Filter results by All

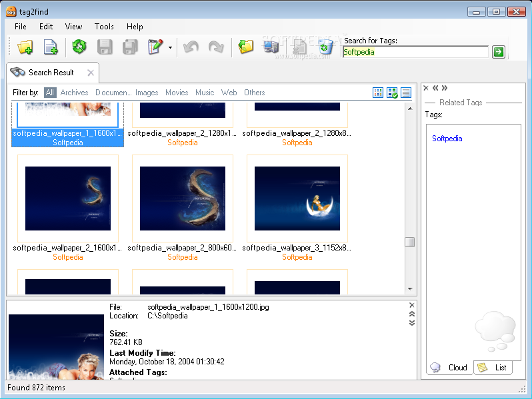(x=50, y=93)
